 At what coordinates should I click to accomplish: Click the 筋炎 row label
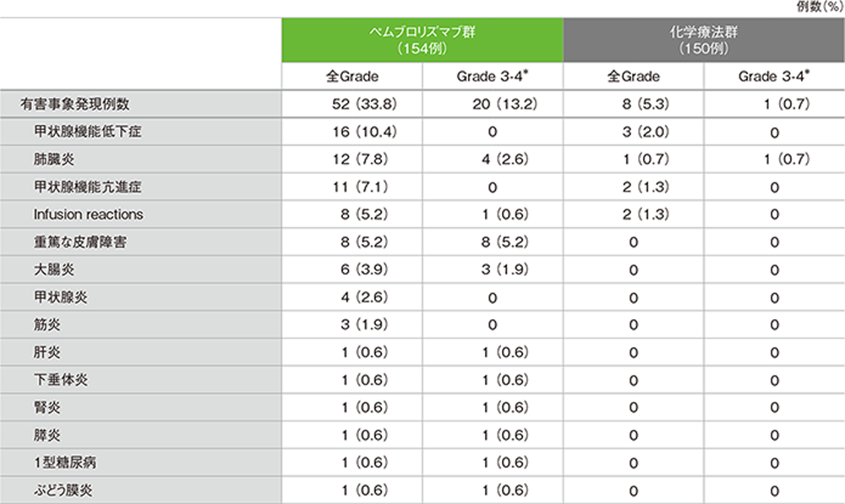(x=47, y=324)
